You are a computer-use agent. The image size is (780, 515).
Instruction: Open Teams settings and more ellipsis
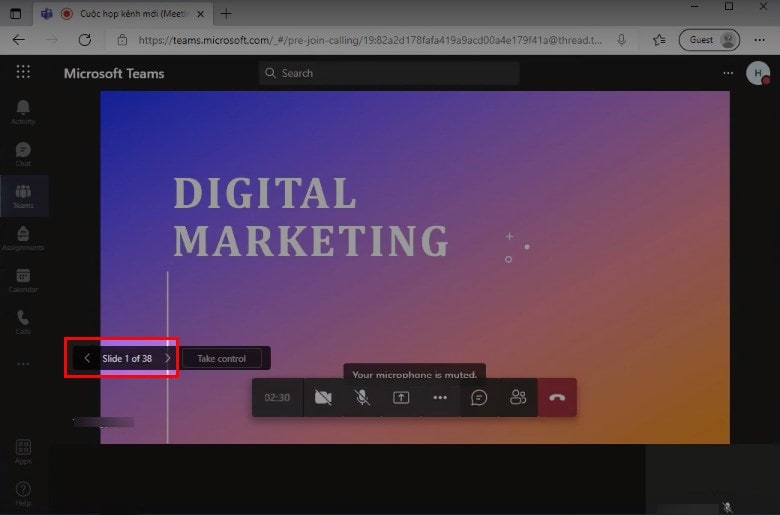[x=728, y=73]
